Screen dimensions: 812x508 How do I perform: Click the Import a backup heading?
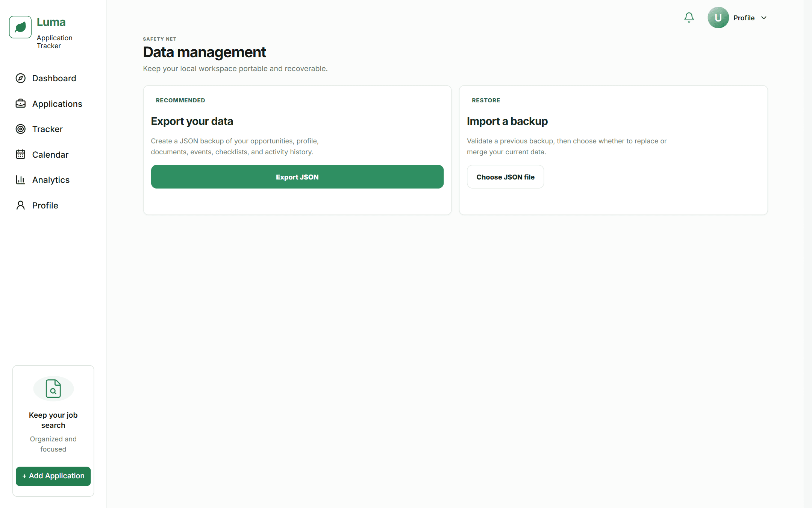507,121
